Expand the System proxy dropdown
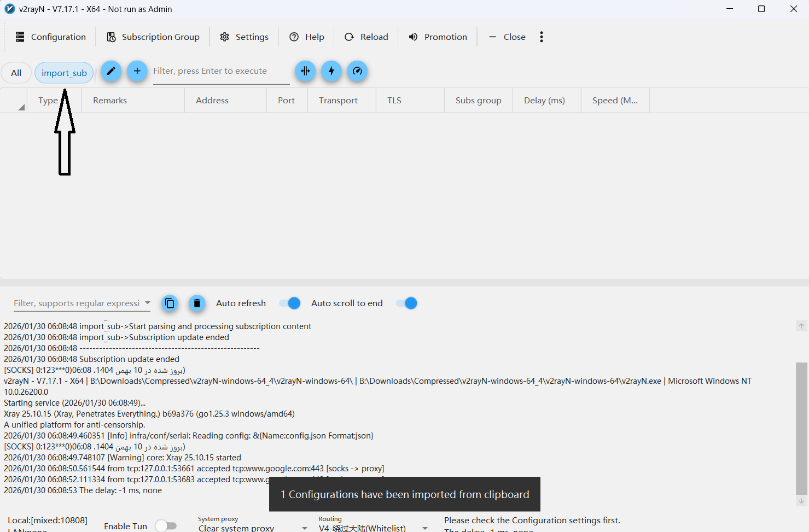The image size is (809, 532). [305, 528]
